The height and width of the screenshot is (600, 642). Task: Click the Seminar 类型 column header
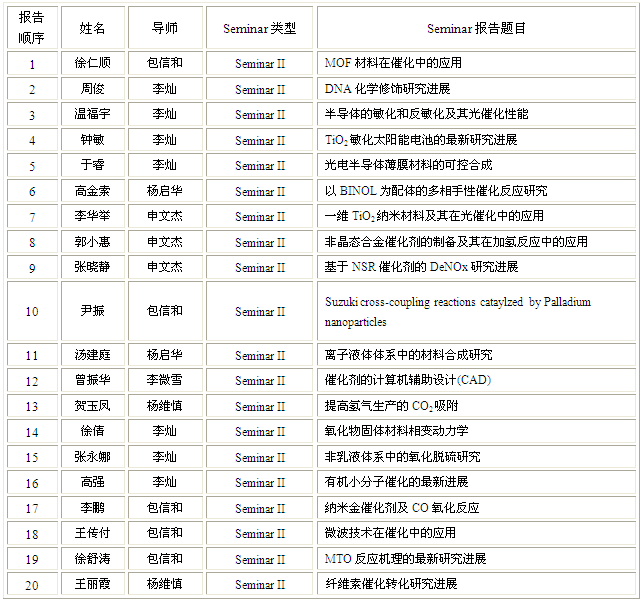(x=260, y=29)
